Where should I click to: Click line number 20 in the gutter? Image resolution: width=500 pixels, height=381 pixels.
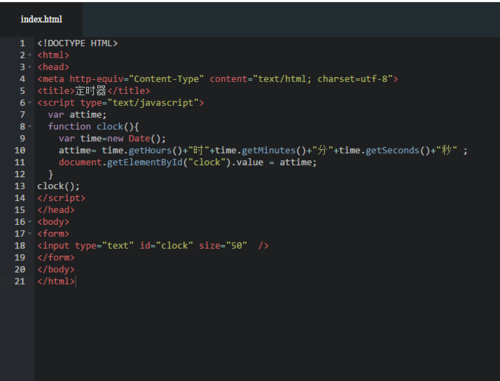pos(20,269)
